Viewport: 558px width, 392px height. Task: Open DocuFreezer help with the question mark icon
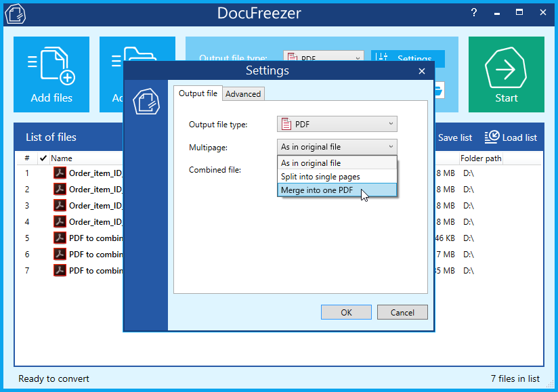473,12
